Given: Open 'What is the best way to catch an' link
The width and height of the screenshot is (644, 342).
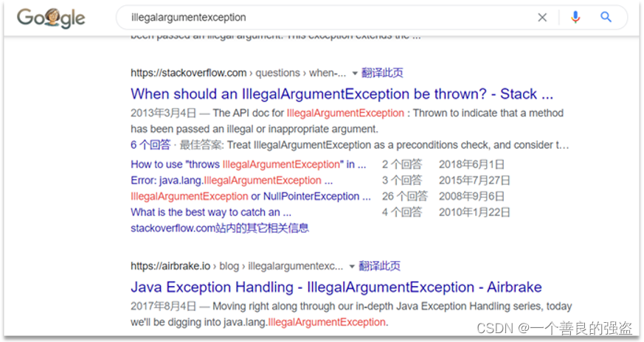Looking at the screenshot, I should pos(211,212).
